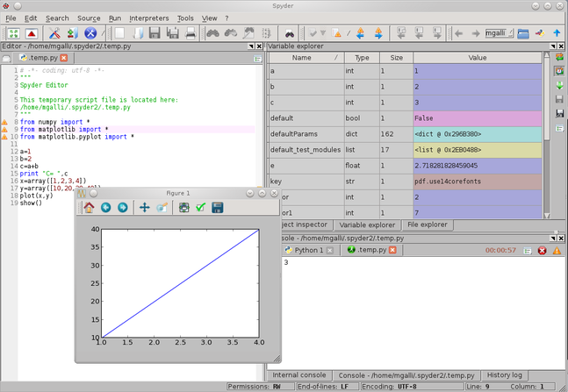Open the View menu
The width and height of the screenshot is (568, 392).
click(209, 18)
